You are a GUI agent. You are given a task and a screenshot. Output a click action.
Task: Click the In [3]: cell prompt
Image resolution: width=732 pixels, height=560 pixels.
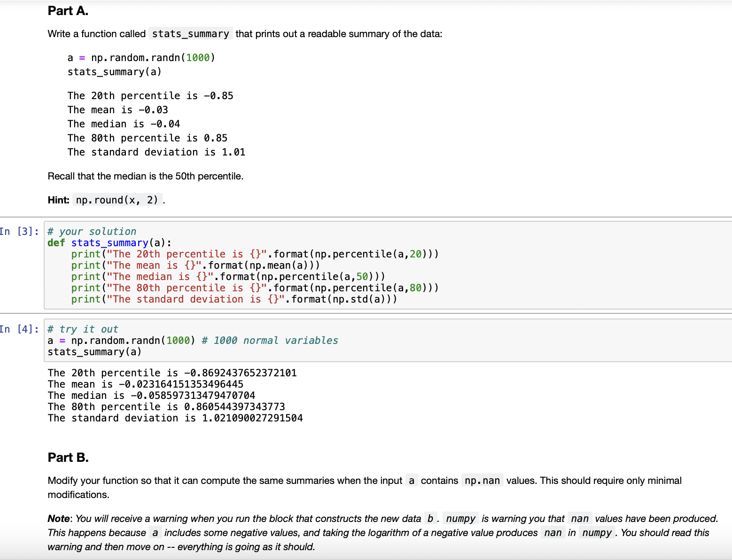coord(19,231)
